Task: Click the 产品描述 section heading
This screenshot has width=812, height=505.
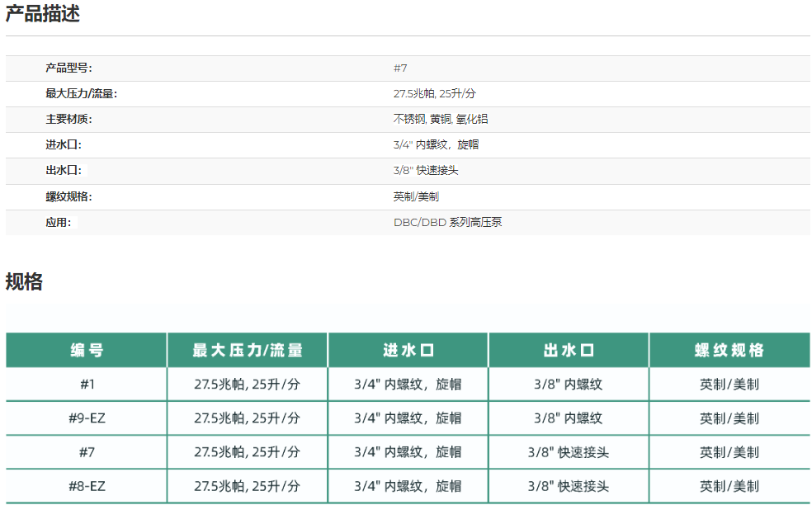Action: pyautogui.click(x=43, y=14)
